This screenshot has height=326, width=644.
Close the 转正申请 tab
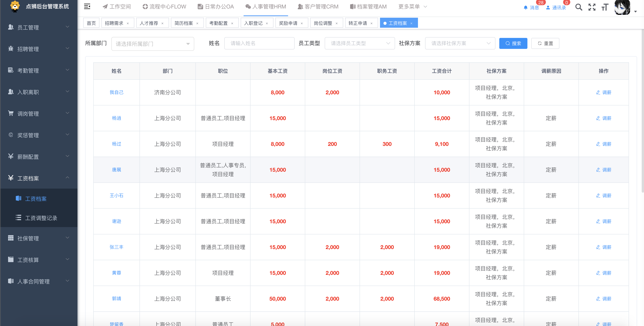(371, 23)
